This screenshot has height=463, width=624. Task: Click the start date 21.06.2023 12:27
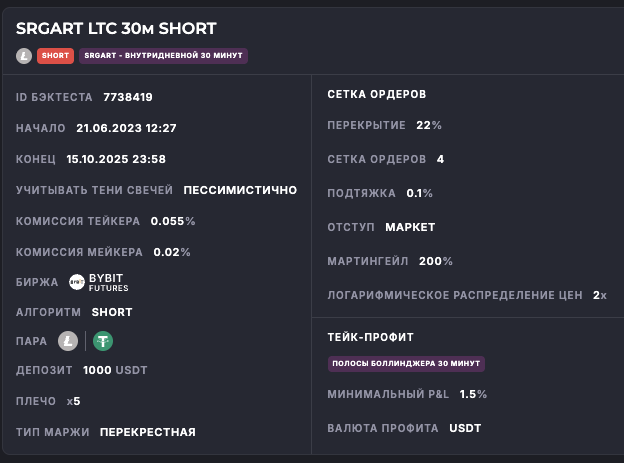tap(126, 128)
